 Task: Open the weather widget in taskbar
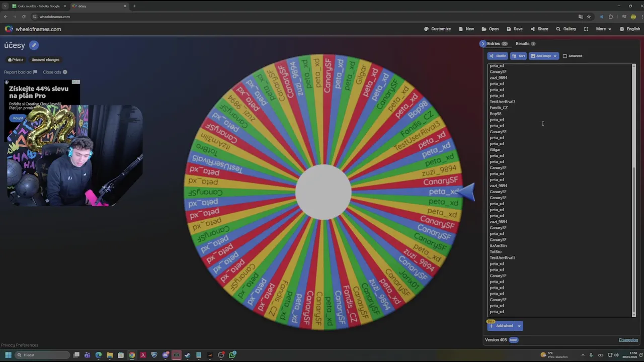click(554, 355)
